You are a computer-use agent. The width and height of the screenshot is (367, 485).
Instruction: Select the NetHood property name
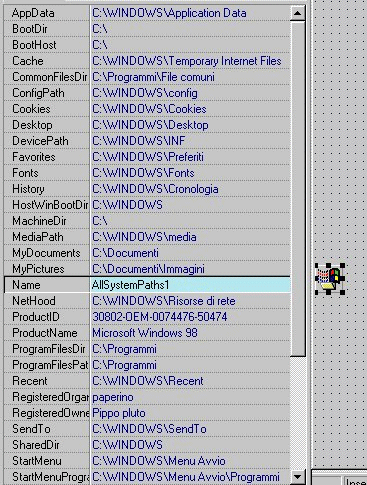click(x=34, y=301)
